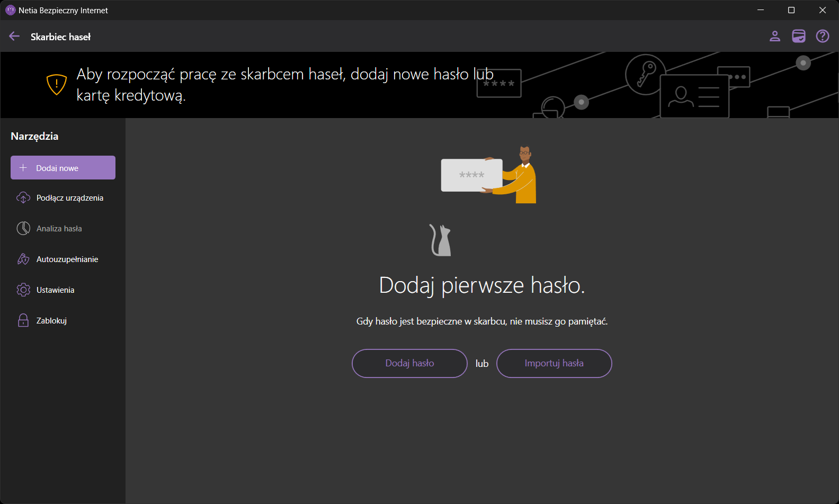
Task: Click the plus icon in Dodaj nowe
Action: [23, 168]
